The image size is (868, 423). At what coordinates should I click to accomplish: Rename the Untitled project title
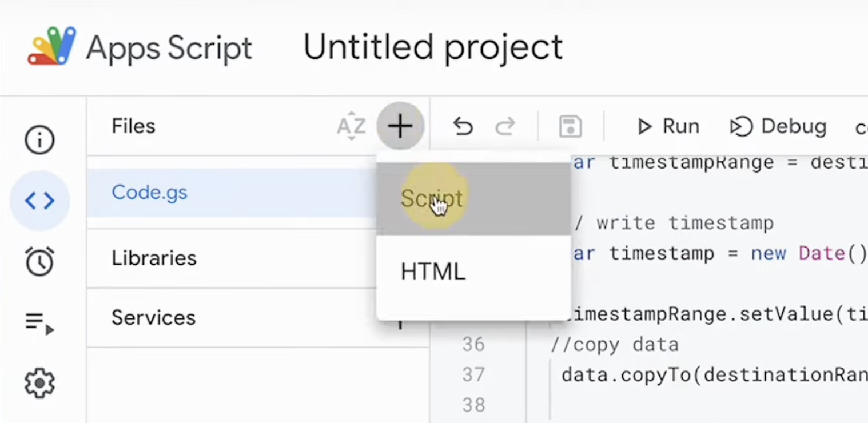tap(433, 47)
